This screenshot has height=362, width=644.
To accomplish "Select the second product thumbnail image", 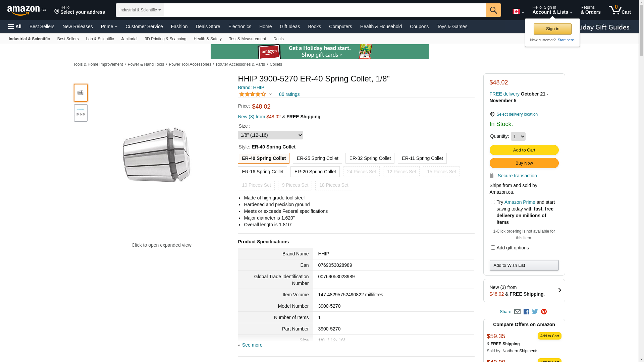I will [x=81, y=113].
